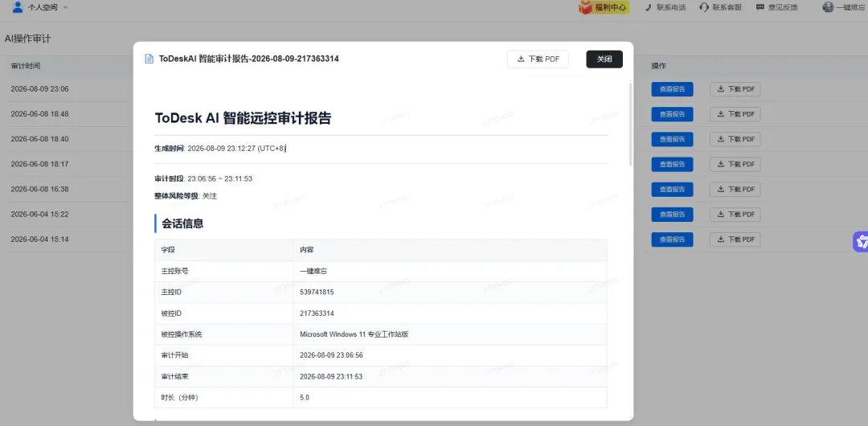This screenshot has width=868, height=426.
Task: Click the 主控账号 value 一键难忘 cell
Action: tap(450, 271)
